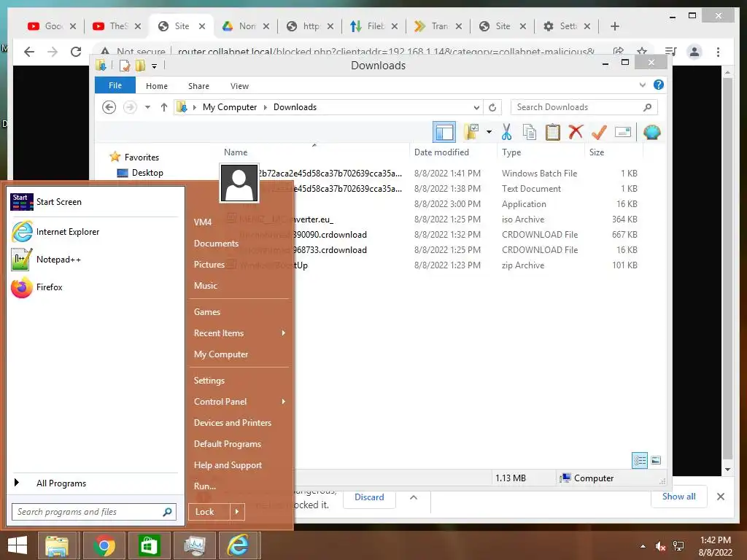The image size is (747, 560).
Task: Sort files by Type column header
Action: click(511, 152)
